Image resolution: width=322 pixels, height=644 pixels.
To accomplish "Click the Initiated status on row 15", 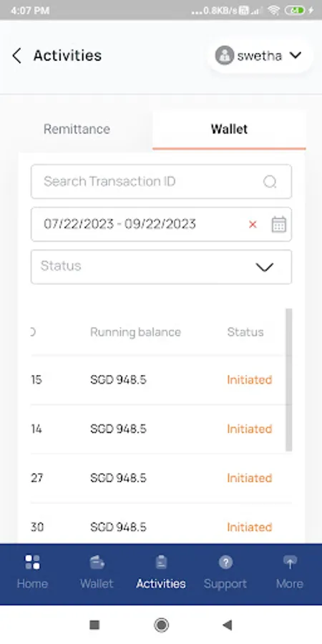I will [250, 380].
